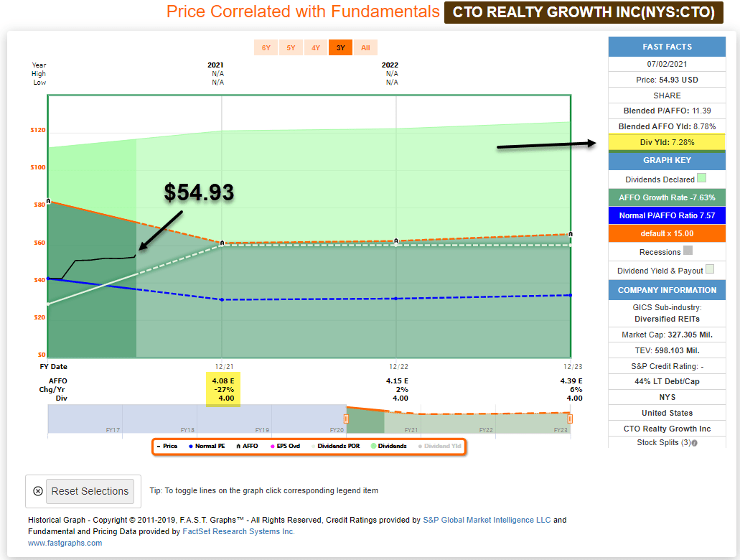Image resolution: width=740 pixels, height=560 pixels.
Task: Toggle the AFFO legend item
Action: click(247, 447)
